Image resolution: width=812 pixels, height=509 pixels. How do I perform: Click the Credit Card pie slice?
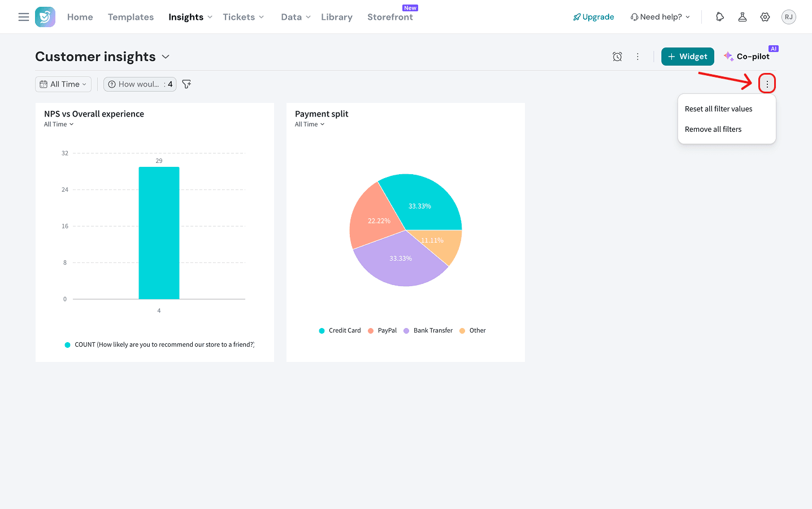(424, 201)
